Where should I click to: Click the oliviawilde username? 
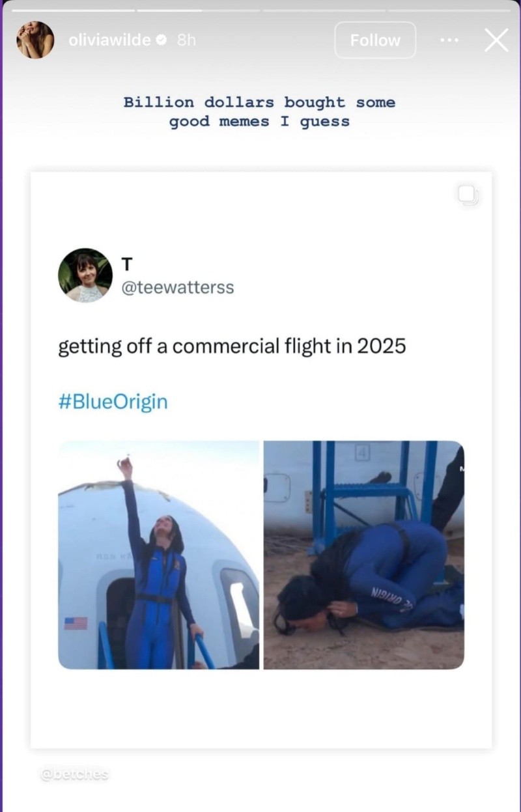coord(109,40)
